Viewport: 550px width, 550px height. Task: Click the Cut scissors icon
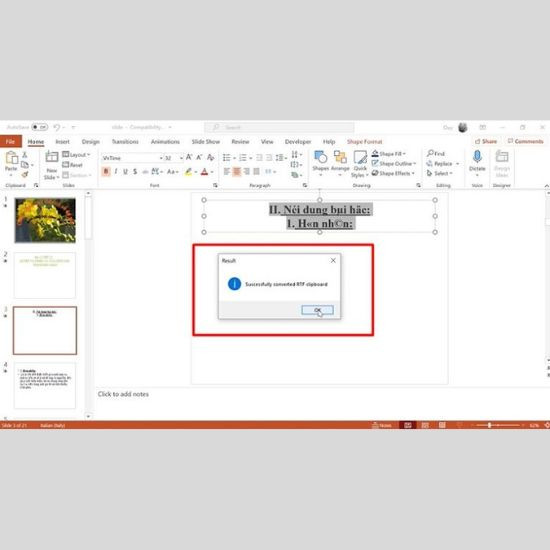(x=25, y=155)
